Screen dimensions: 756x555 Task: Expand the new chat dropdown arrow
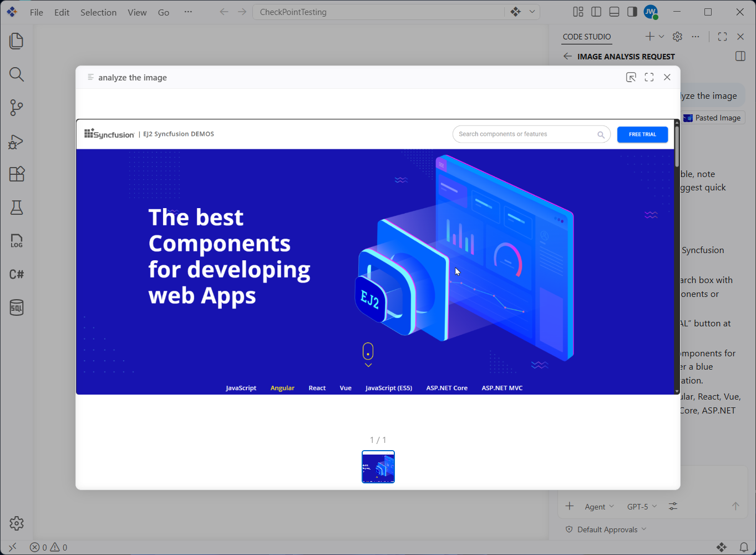click(661, 37)
